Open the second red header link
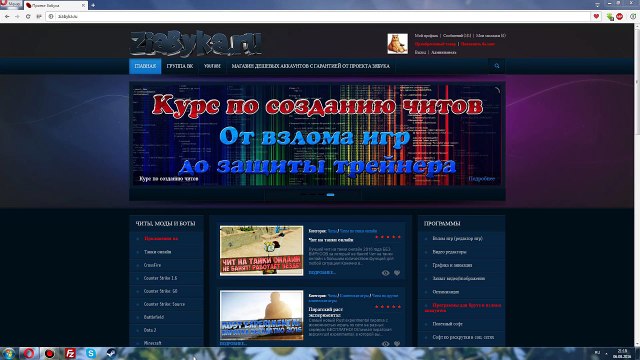Screen dimensions: 640x360 pyautogui.click(x=478, y=44)
